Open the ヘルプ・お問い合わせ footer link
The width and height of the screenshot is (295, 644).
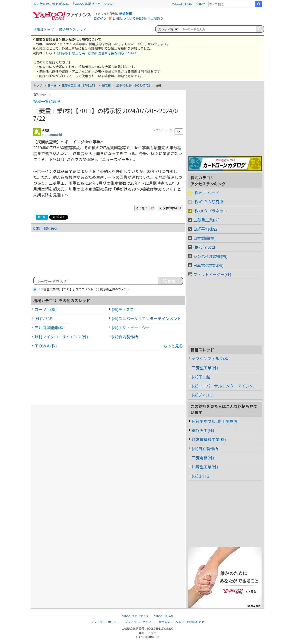[x=190, y=622]
